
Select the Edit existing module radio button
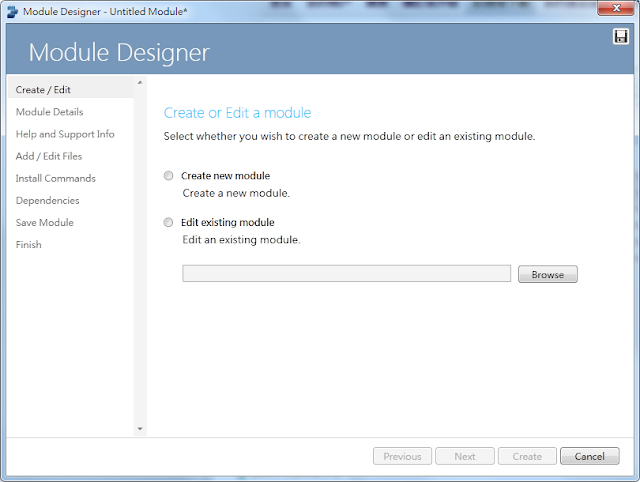(168, 222)
